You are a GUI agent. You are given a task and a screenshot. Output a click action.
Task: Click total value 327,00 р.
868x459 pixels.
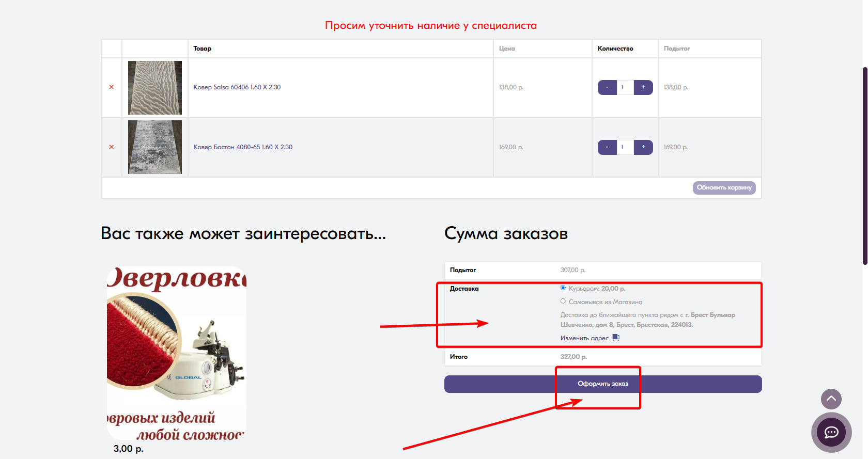pyautogui.click(x=574, y=357)
